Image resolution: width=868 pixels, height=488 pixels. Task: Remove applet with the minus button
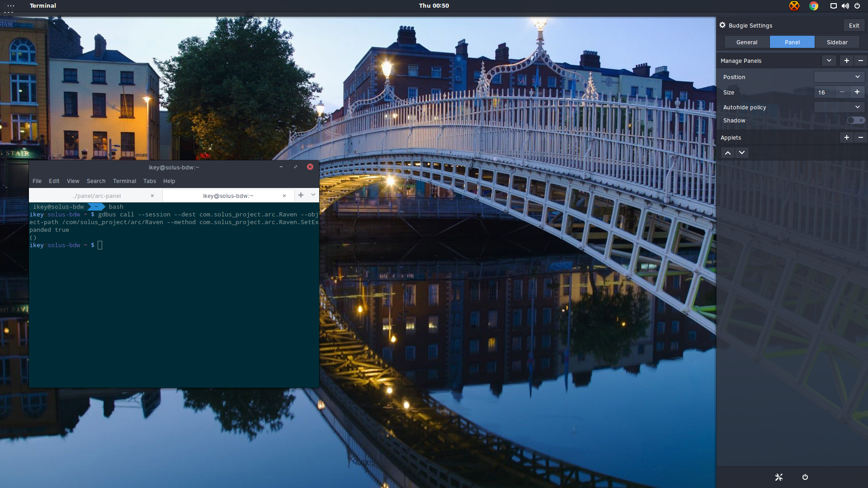861,137
